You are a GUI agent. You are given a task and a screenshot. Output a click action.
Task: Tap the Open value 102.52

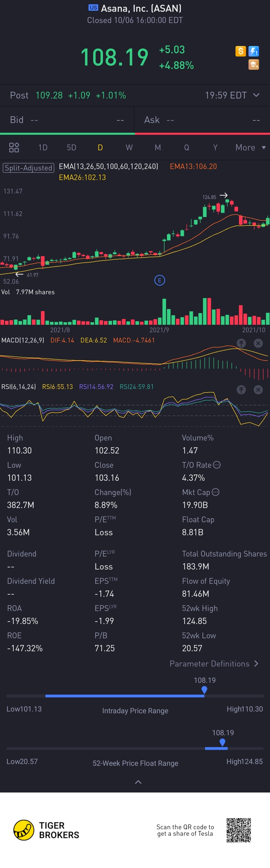pyautogui.click(x=107, y=450)
